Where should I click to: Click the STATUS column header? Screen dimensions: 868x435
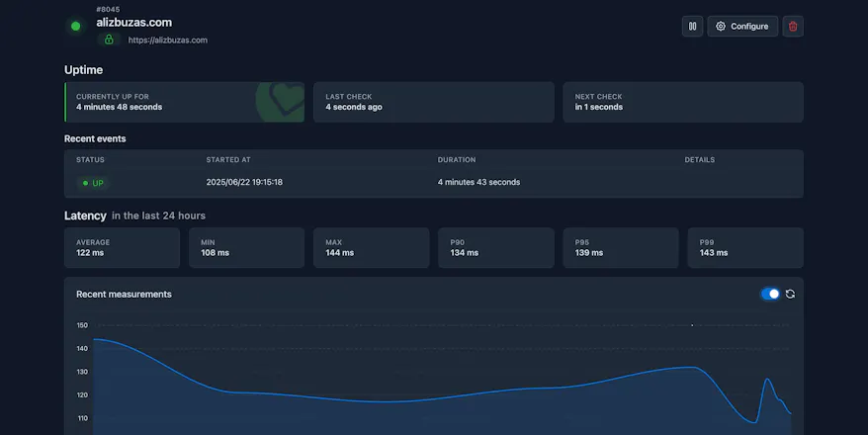(90, 159)
